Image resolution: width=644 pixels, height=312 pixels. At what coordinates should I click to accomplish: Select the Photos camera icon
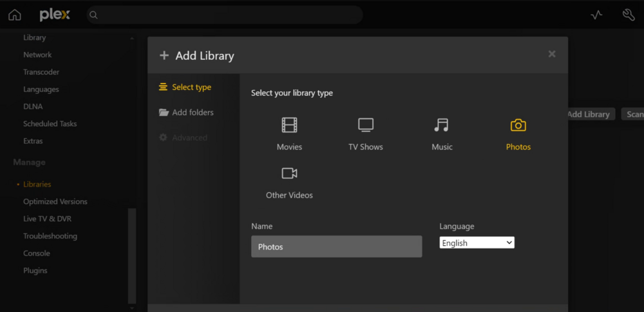click(x=518, y=125)
